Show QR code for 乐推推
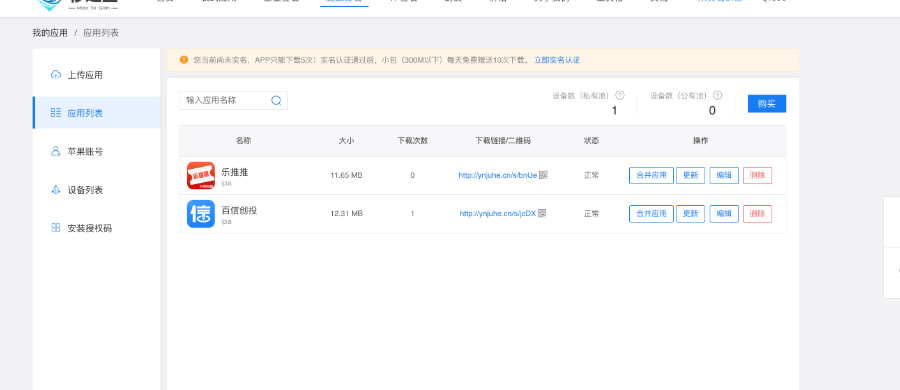 pyautogui.click(x=543, y=175)
